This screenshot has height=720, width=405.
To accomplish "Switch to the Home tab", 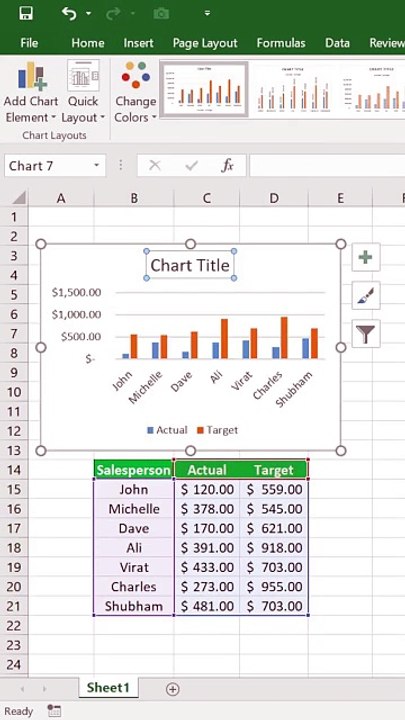I will click(x=88, y=43).
